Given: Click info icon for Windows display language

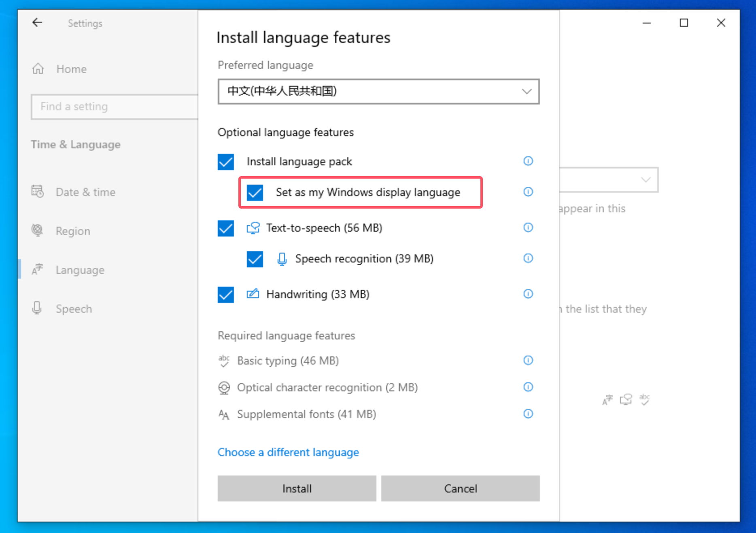Looking at the screenshot, I should click(x=528, y=192).
